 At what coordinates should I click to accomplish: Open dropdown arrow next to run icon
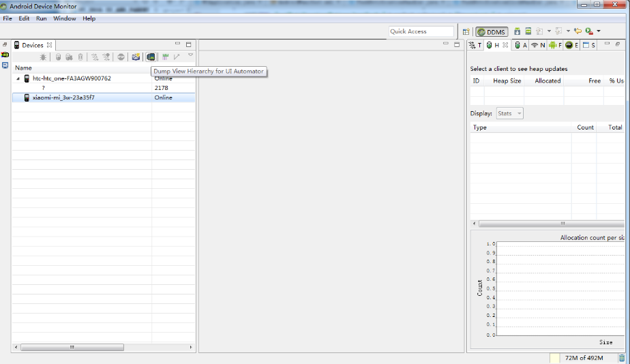tap(598, 31)
